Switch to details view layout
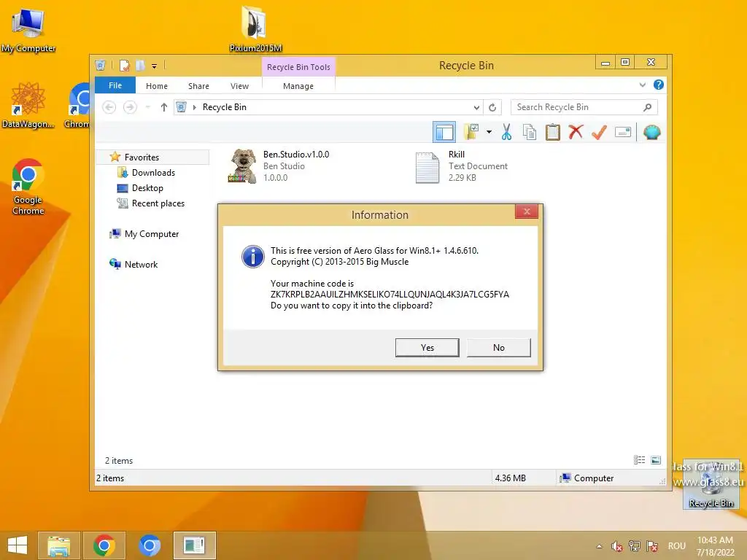 click(x=639, y=459)
